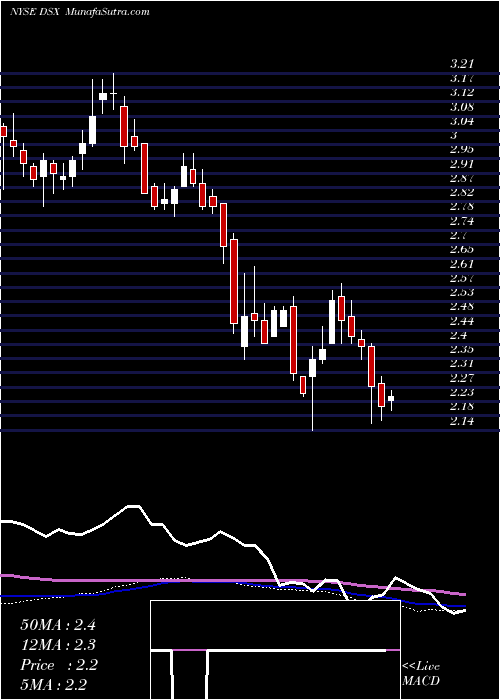This screenshot has width=500, height=700.
Task: Click the 3.04 price axis label
Action: point(462,121)
